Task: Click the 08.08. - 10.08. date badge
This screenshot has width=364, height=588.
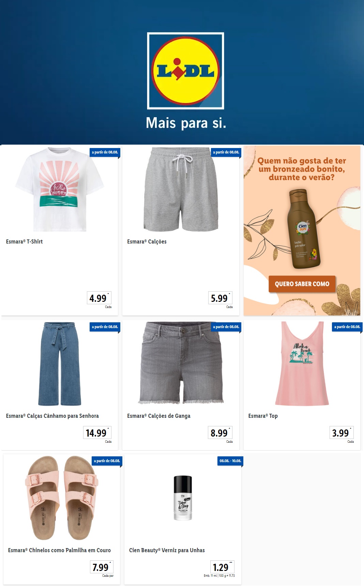Action: click(x=230, y=461)
